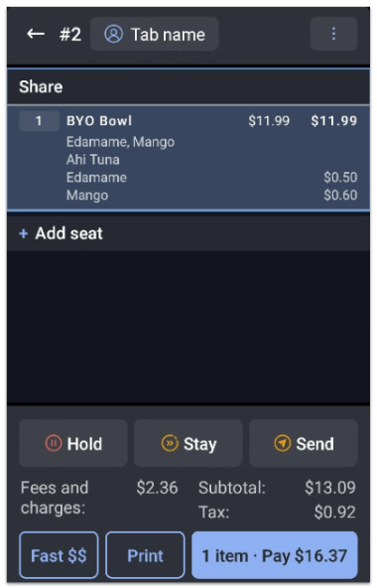Click the plus icon beside Add seat
Image resolution: width=377 pixels, height=588 pixels.
coord(24,233)
